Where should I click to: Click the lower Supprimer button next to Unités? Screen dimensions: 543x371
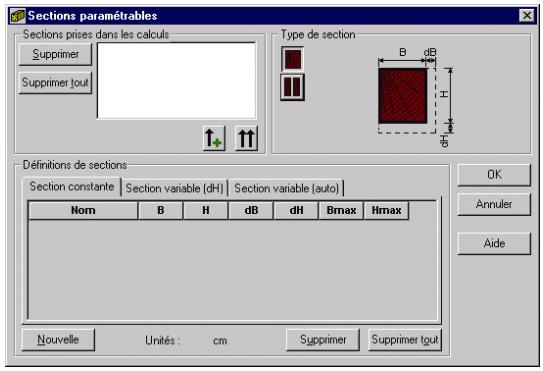[x=323, y=339]
